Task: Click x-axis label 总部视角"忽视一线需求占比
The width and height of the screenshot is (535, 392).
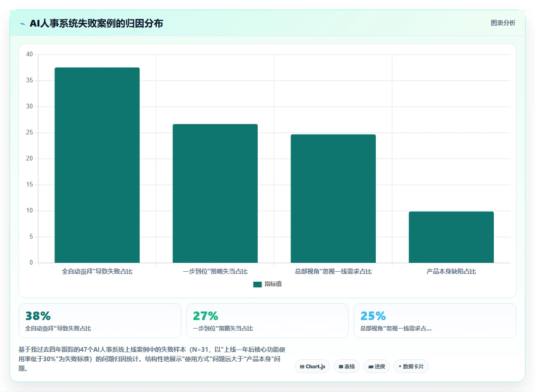Action: coord(333,271)
